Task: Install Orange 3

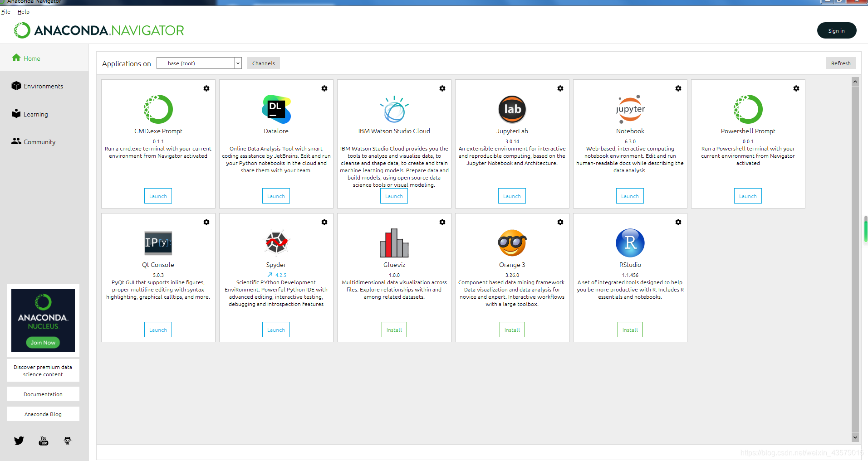Action: 512,330
